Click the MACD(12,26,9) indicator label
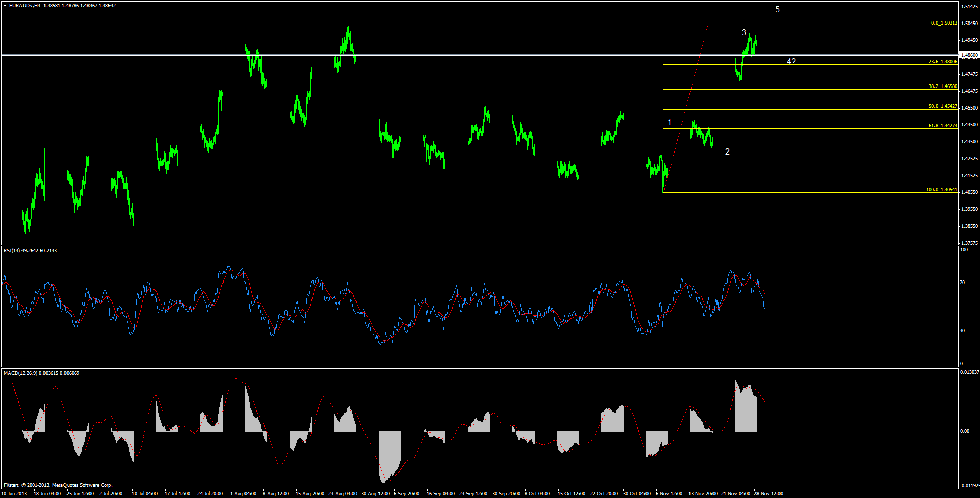 [41, 373]
